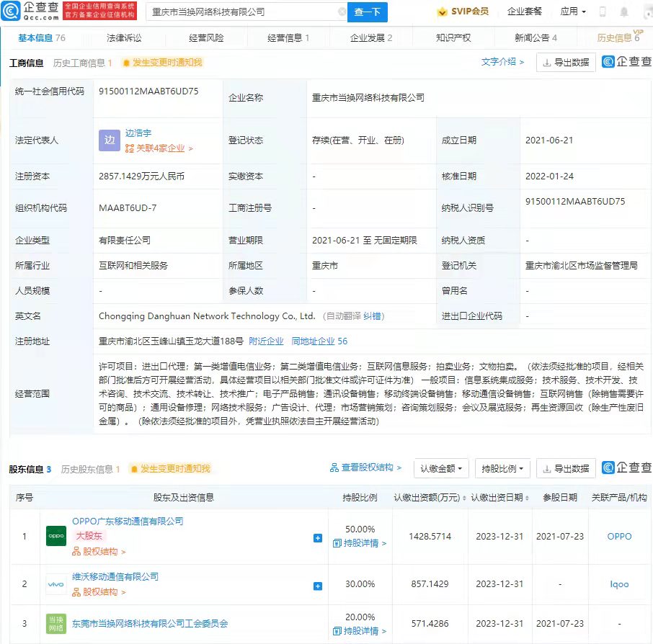Open the 应用 dropdown menu
The height and width of the screenshot is (644, 653).
(573, 12)
